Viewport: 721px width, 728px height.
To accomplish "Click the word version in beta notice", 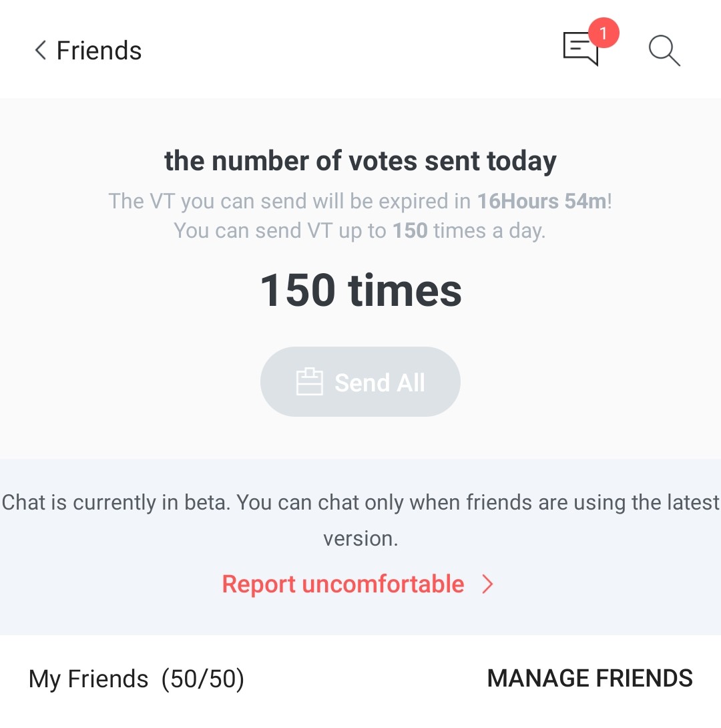I will [x=360, y=539].
